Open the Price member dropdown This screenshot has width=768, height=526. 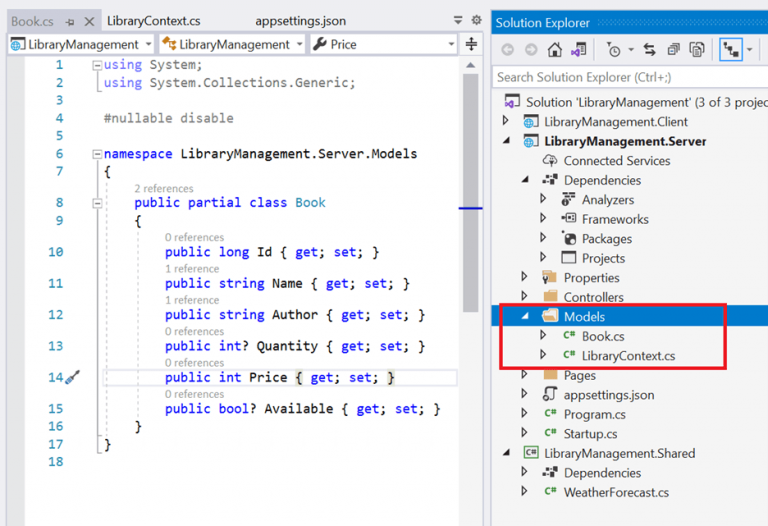tap(383, 44)
